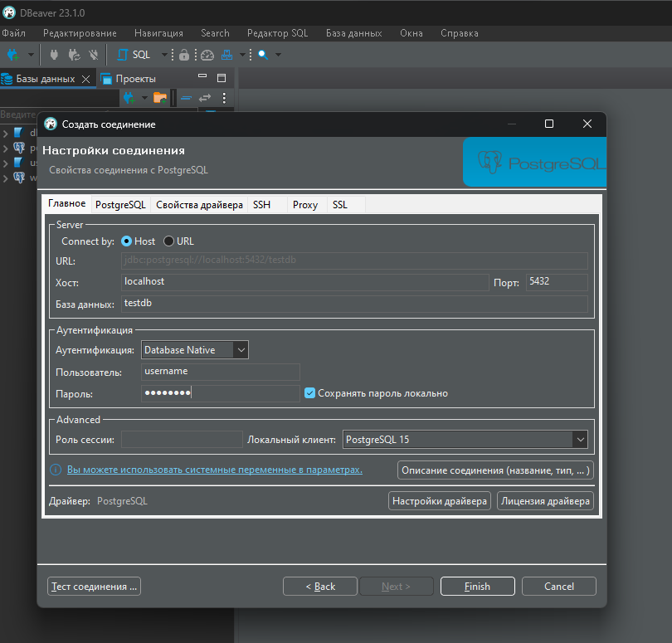The height and width of the screenshot is (643, 672).
Task: Click the orange new folder icon
Action: (160, 98)
